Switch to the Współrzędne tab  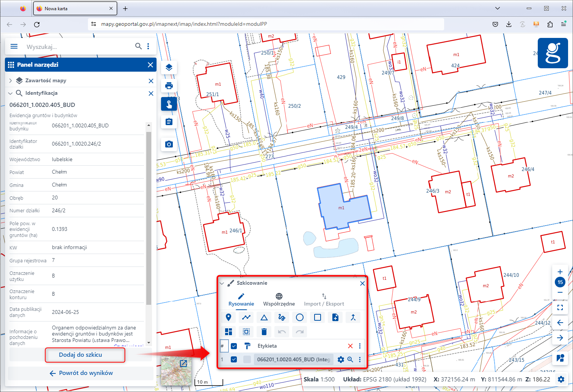click(x=279, y=299)
